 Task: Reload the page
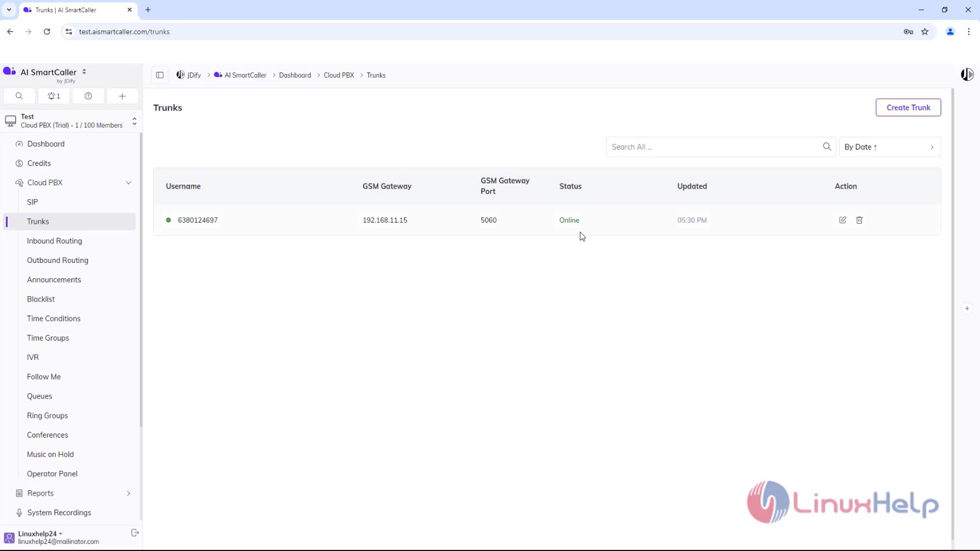47,32
